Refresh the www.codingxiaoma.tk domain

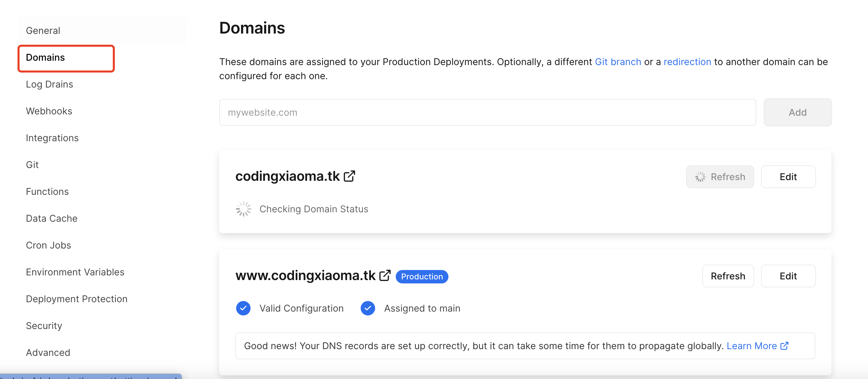click(x=727, y=276)
